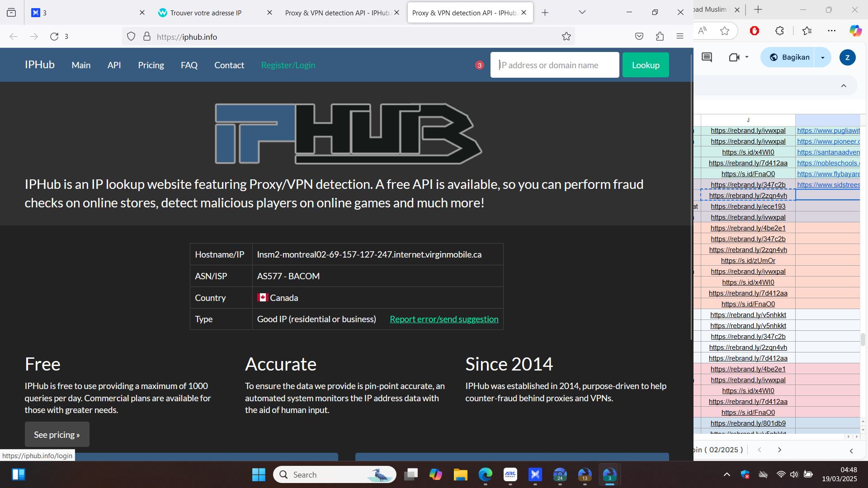Click the Bagikan share button
Viewport: 868px width, 488px height.
click(x=789, y=57)
